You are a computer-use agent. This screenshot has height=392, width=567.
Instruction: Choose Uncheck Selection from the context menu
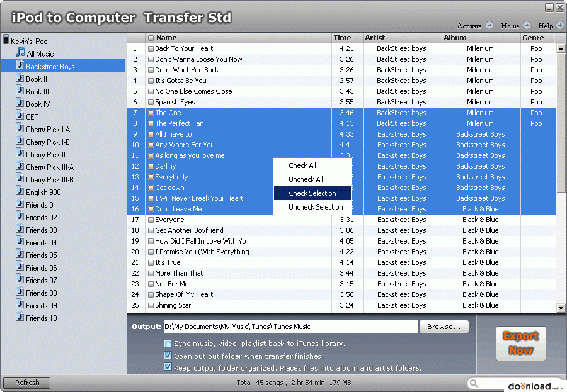pos(312,207)
